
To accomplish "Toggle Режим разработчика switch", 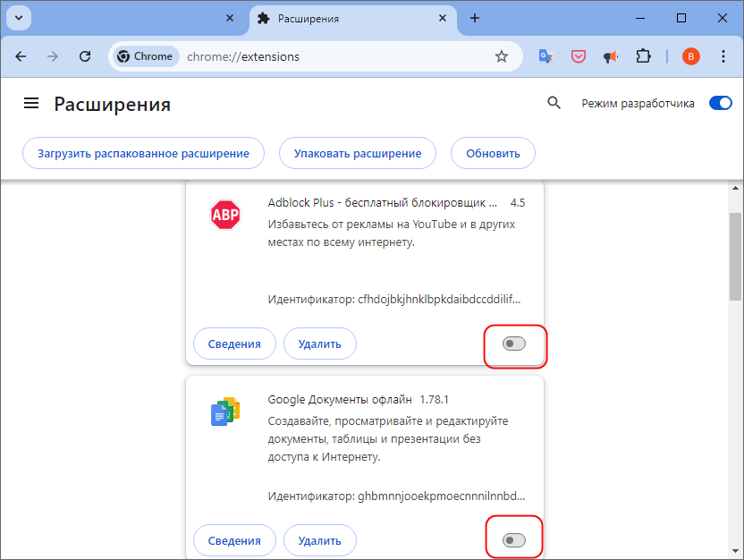I will tap(720, 103).
